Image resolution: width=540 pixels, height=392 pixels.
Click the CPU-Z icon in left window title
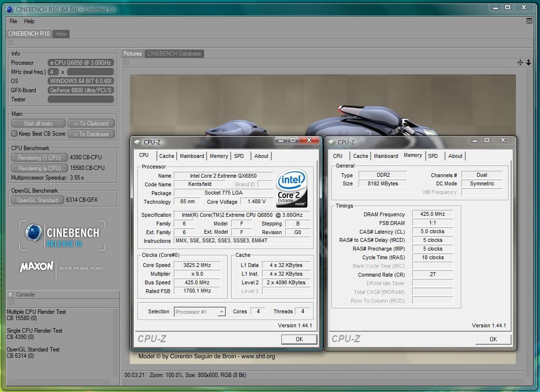pyautogui.click(x=138, y=142)
